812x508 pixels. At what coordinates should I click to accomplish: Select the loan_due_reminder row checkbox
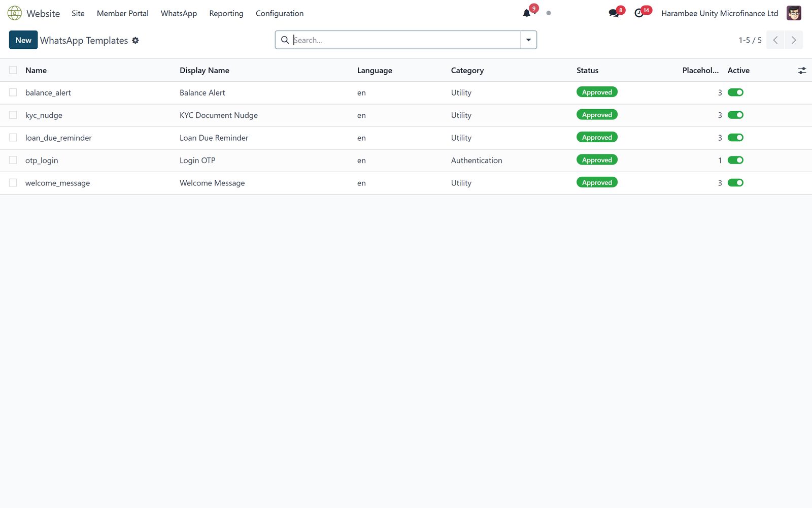[13, 138]
